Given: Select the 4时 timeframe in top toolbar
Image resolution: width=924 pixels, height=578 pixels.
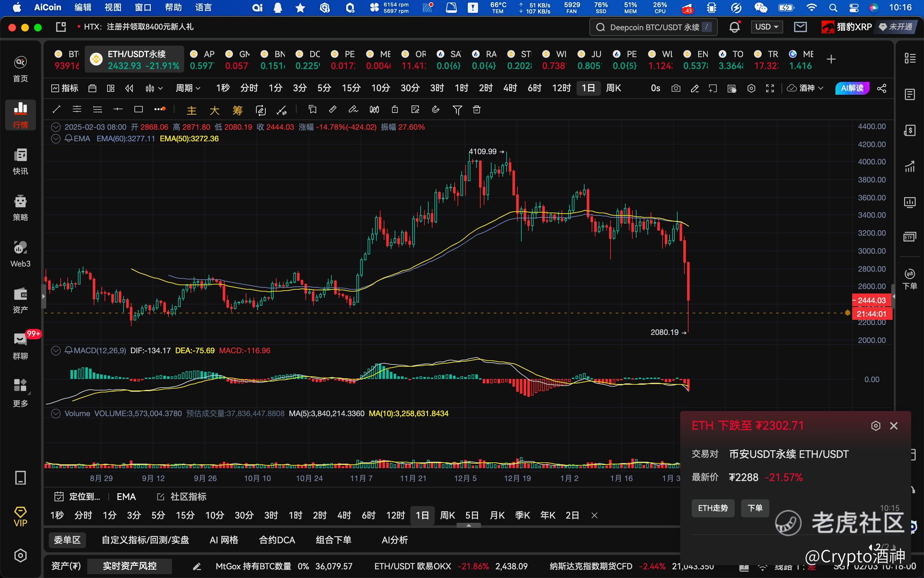Looking at the screenshot, I should [x=510, y=88].
